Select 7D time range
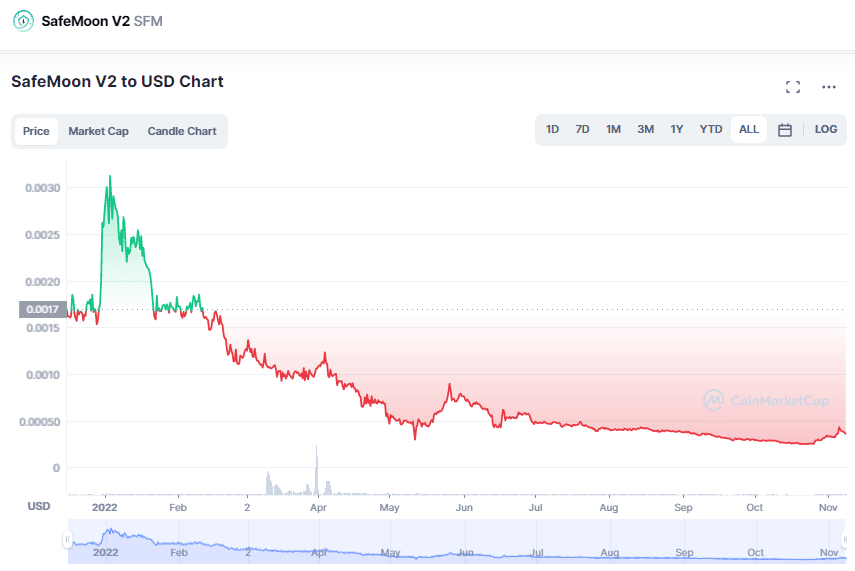Image resolution: width=855 pixels, height=571 pixels. click(x=582, y=129)
